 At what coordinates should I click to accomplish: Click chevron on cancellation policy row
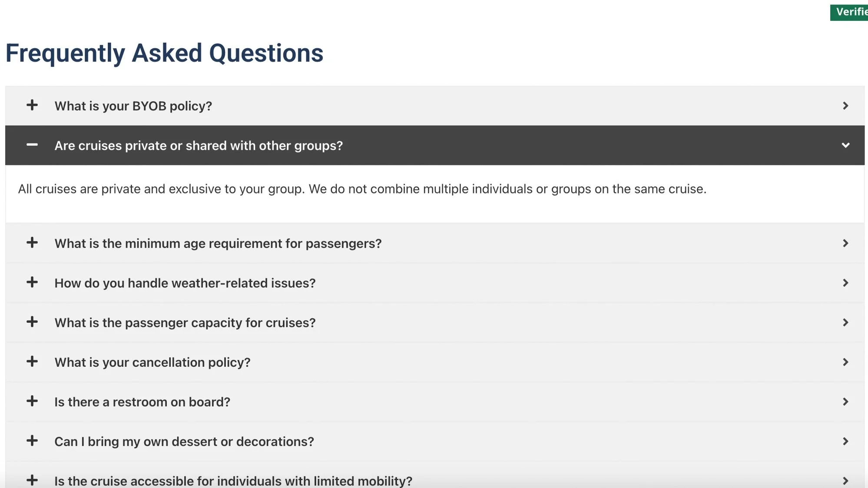coord(845,362)
